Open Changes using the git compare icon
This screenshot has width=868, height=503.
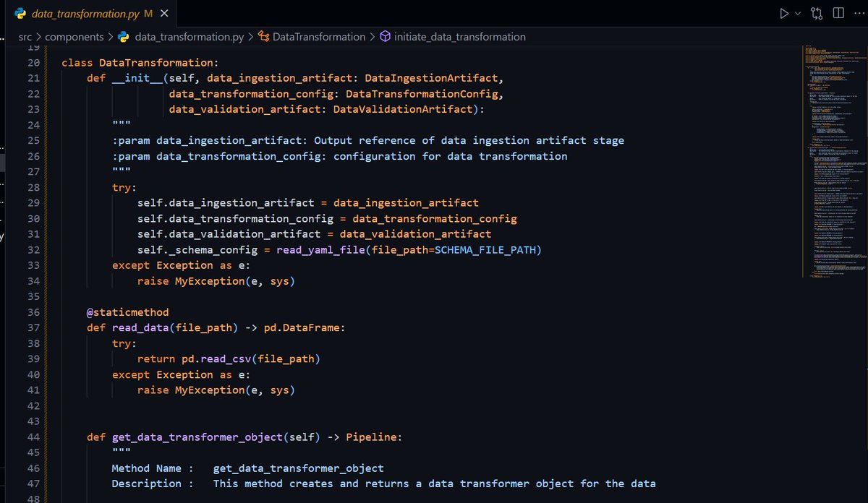pyautogui.click(x=817, y=12)
